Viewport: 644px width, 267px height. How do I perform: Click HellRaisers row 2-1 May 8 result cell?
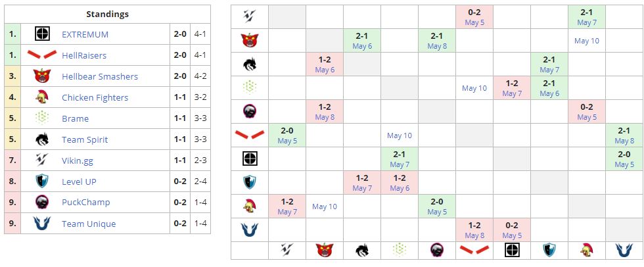click(624, 135)
